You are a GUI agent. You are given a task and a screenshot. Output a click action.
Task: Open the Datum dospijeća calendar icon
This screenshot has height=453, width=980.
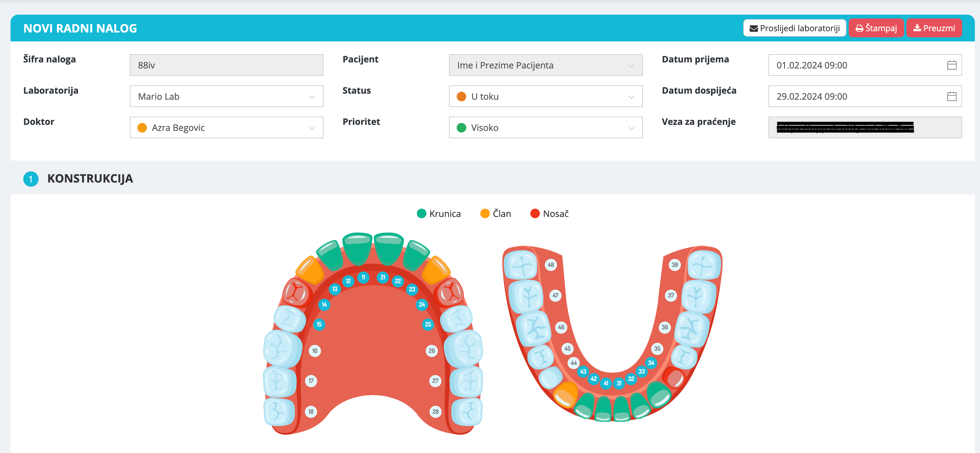coord(951,96)
